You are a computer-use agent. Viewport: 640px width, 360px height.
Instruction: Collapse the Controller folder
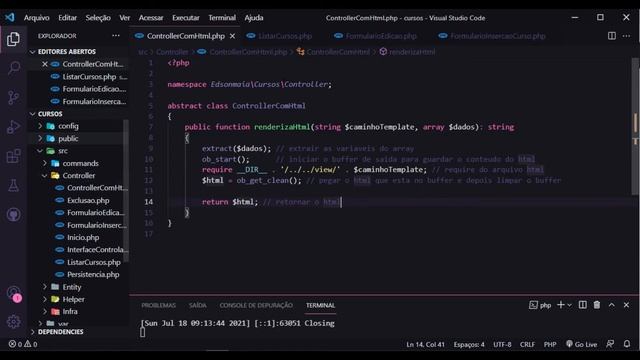(x=78, y=176)
